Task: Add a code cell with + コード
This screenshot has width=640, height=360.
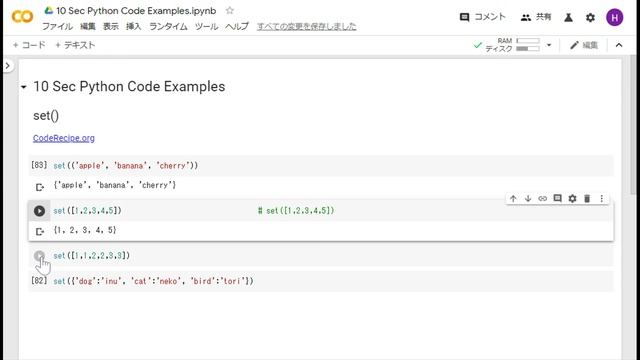Action: tap(29, 45)
